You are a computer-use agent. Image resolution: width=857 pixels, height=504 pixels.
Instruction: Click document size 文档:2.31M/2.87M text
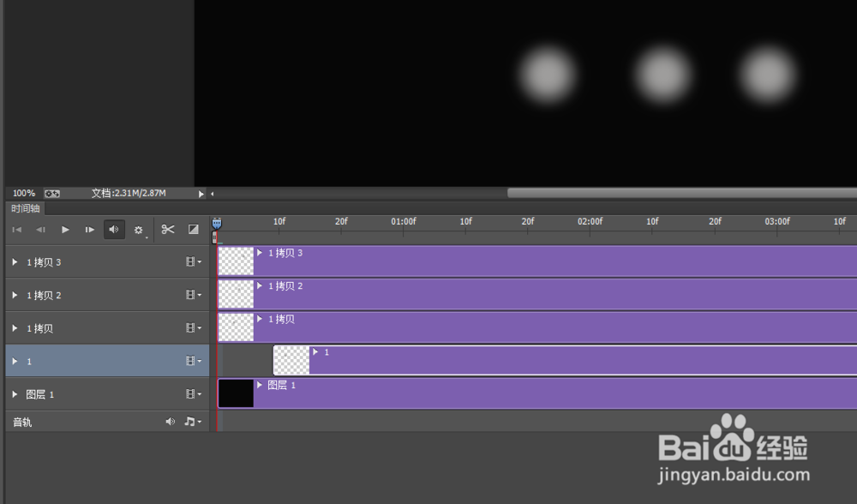pos(129,193)
